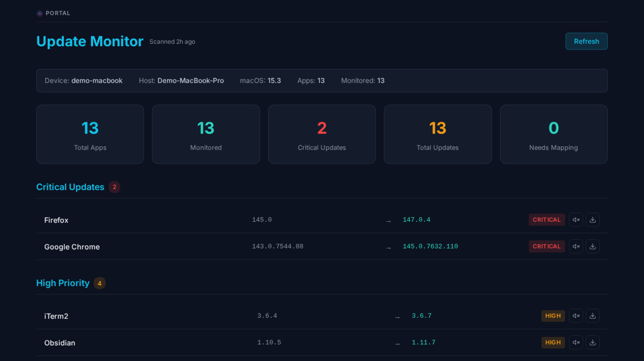Open the Monitored stat card
Screen dimensions: 644x361
[206, 134]
